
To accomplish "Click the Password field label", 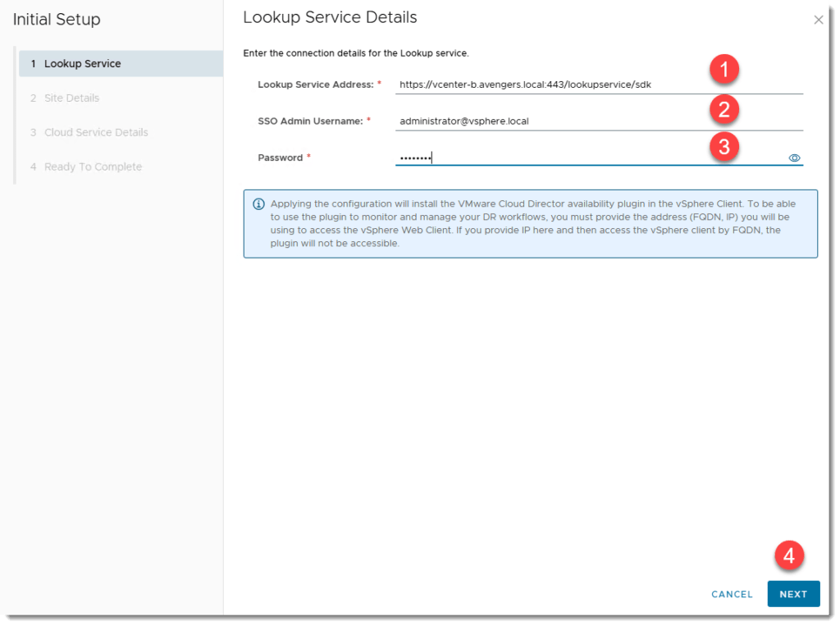I will click(x=280, y=158).
